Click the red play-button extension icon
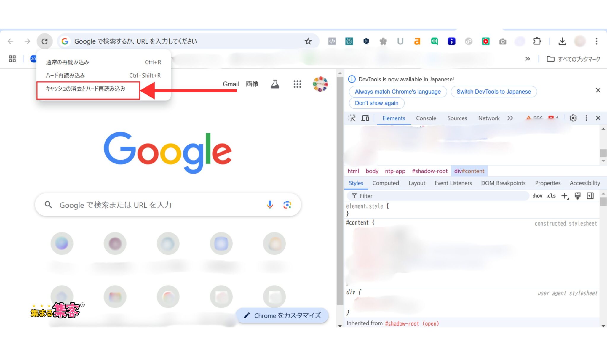The height and width of the screenshot is (364, 607). [x=485, y=41]
